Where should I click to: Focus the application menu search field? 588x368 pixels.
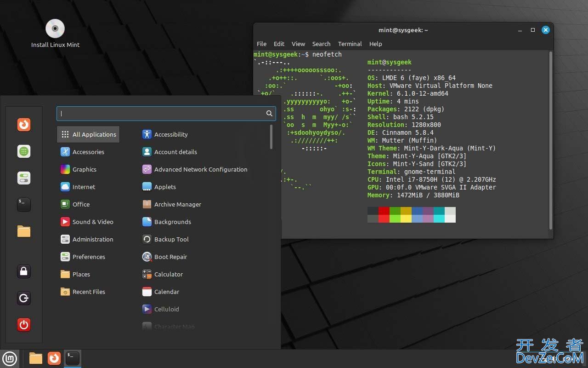[166, 113]
